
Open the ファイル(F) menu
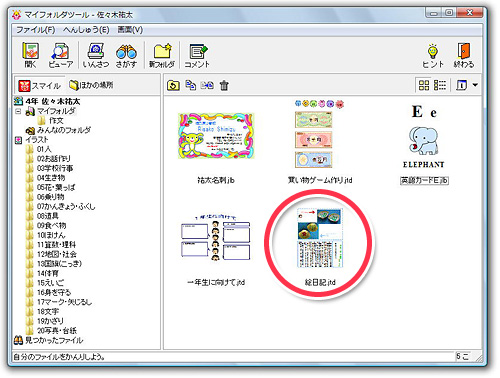[x=36, y=30]
